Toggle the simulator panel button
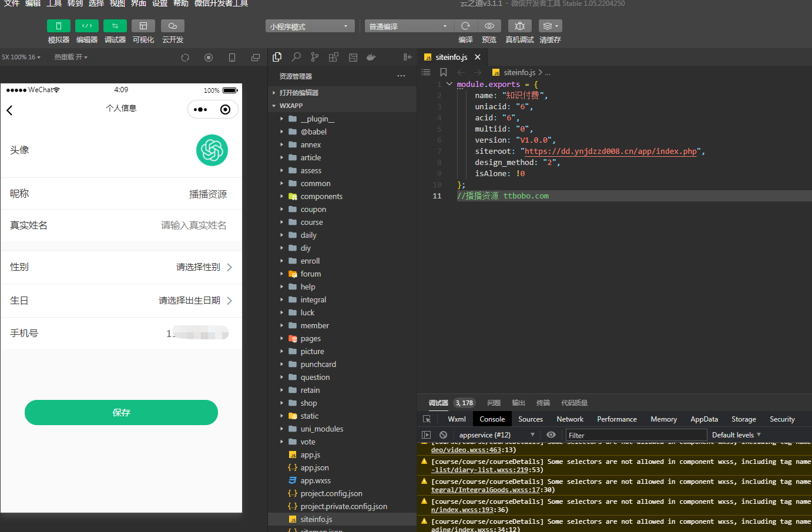The width and height of the screenshot is (812, 532). [x=59, y=26]
